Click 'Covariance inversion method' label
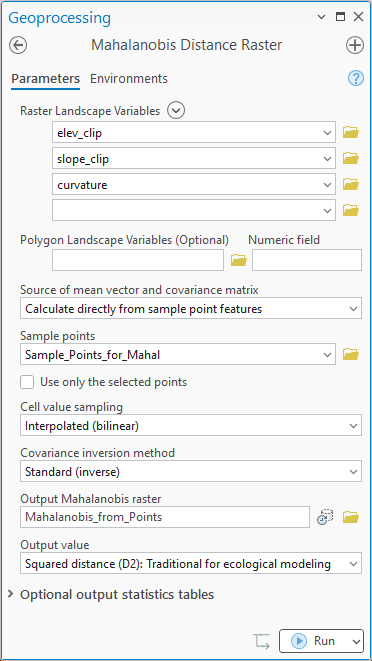 pyautogui.click(x=97, y=453)
